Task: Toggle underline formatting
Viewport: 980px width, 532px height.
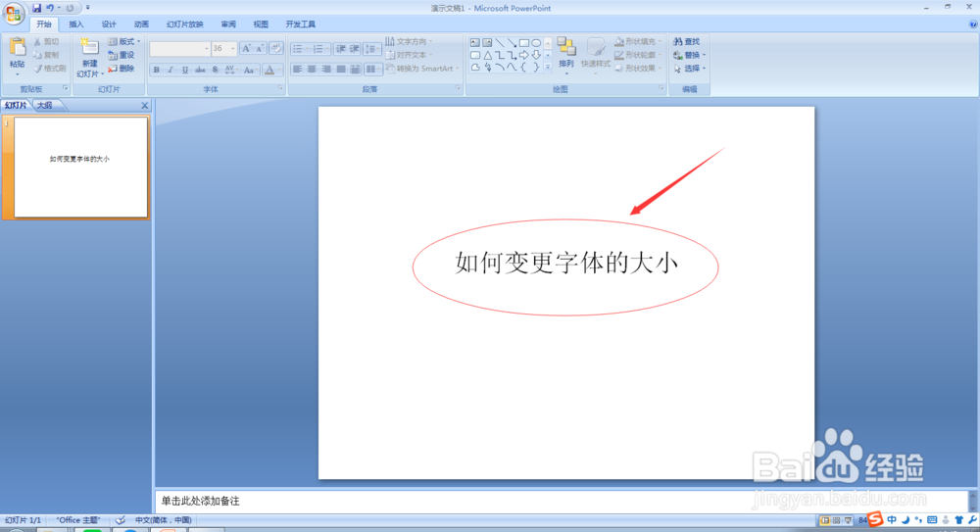Action: pos(185,70)
